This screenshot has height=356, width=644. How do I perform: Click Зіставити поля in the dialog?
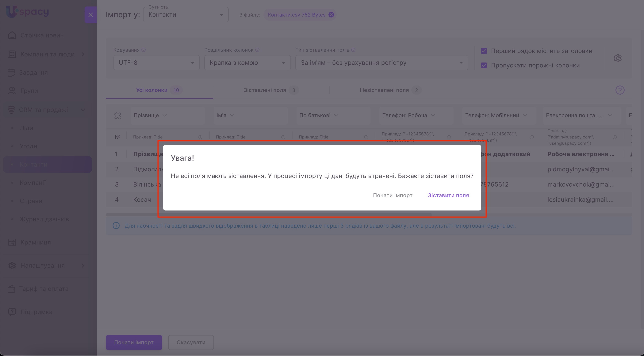click(448, 195)
